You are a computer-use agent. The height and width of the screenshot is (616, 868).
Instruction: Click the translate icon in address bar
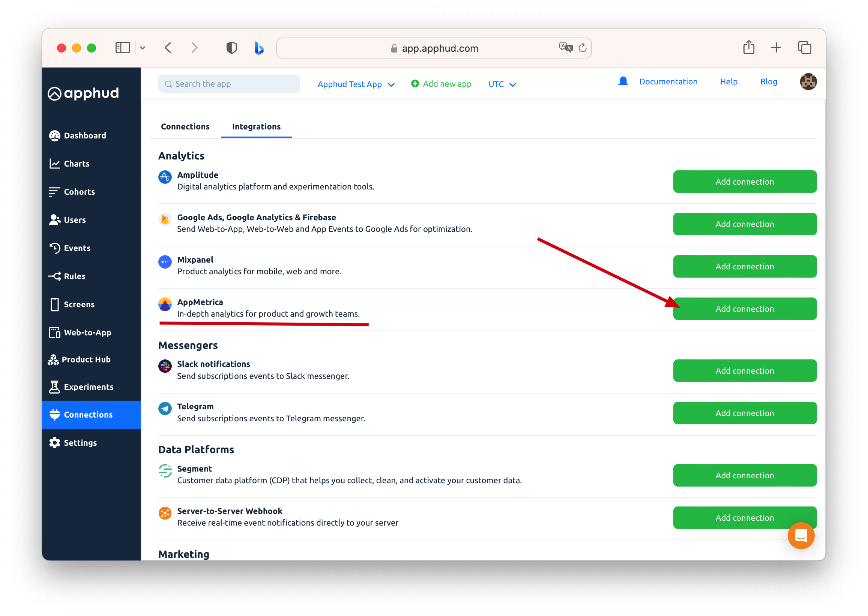click(x=565, y=48)
